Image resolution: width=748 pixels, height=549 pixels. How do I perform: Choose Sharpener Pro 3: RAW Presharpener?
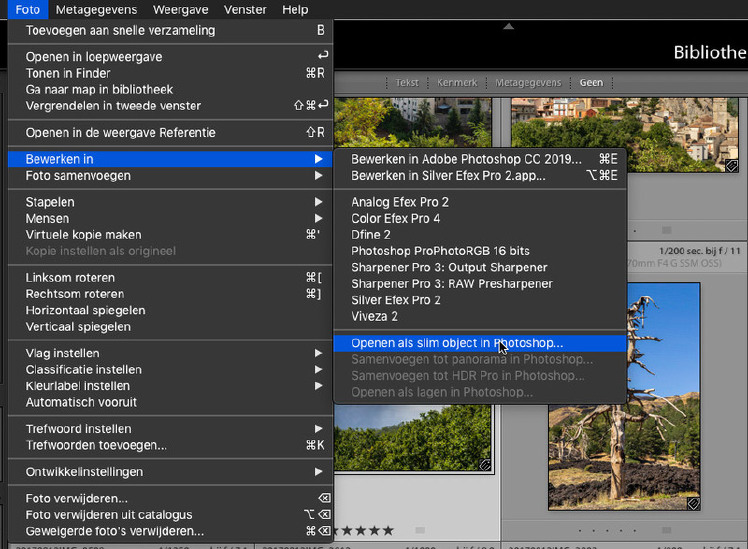480,283
